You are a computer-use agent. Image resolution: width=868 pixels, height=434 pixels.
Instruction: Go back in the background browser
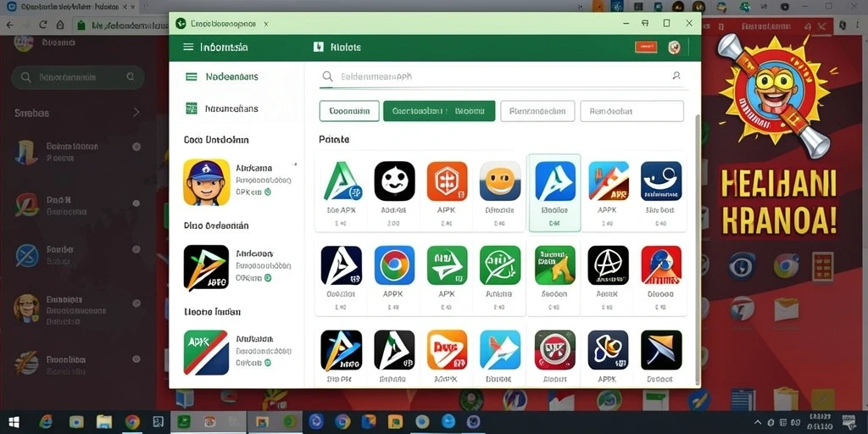click(10, 25)
